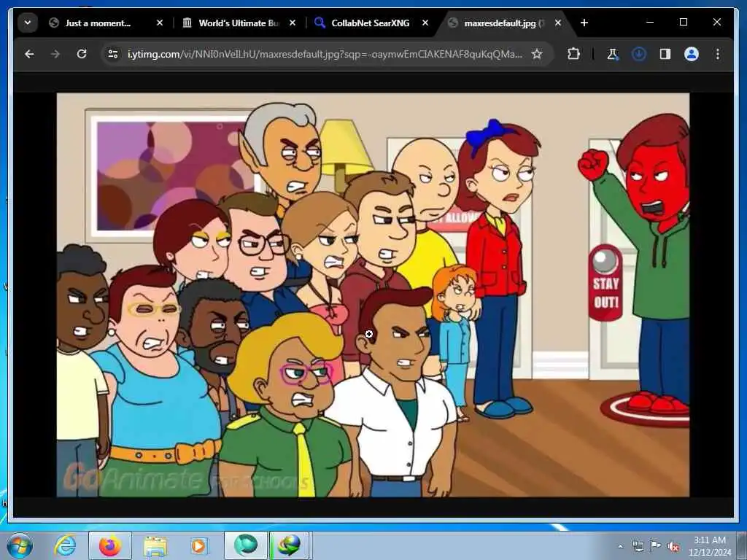Open the muted volume tray icon
This screenshot has height=560, width=747.
(673, 546)
